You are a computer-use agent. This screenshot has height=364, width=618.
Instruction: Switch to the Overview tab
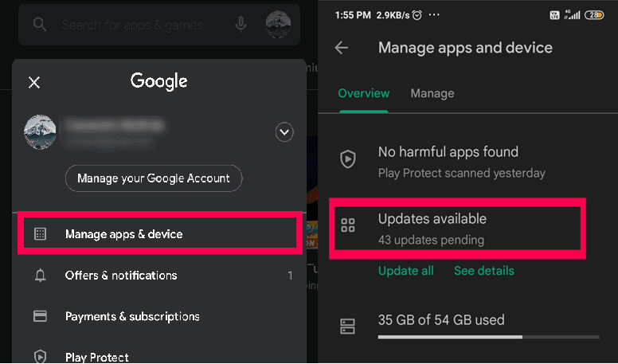(364, 93)
